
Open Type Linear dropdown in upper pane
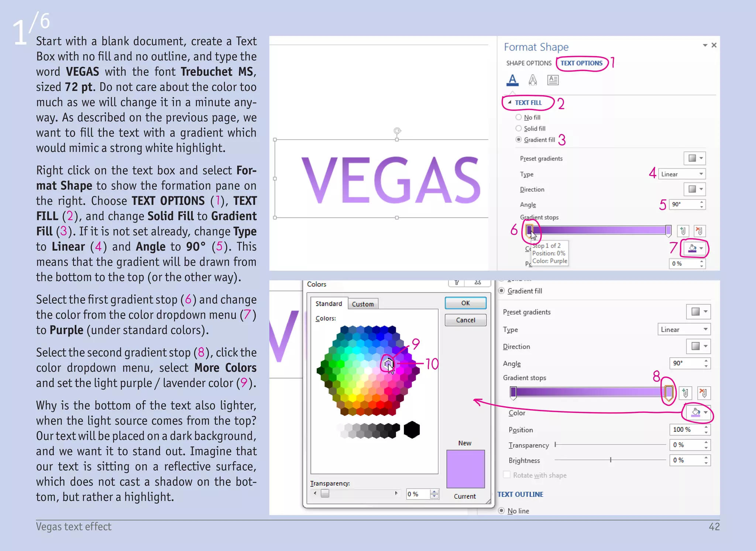coord(682,174)
